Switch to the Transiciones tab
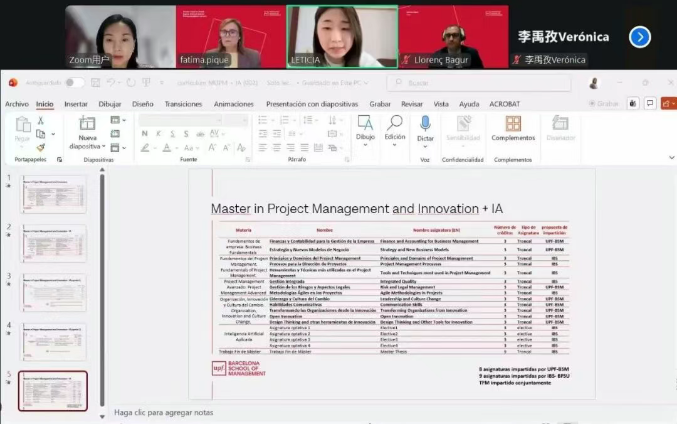 coord(183,104)
